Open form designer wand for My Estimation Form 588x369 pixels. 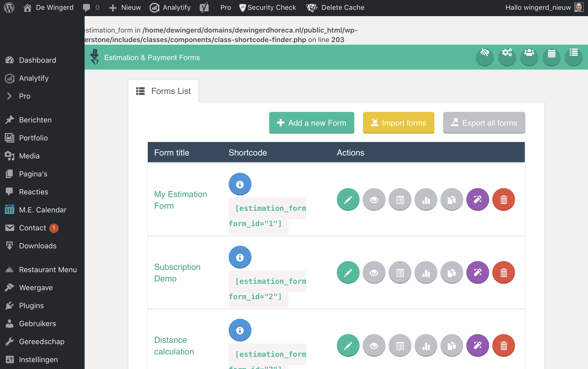[x=477, y=199]
